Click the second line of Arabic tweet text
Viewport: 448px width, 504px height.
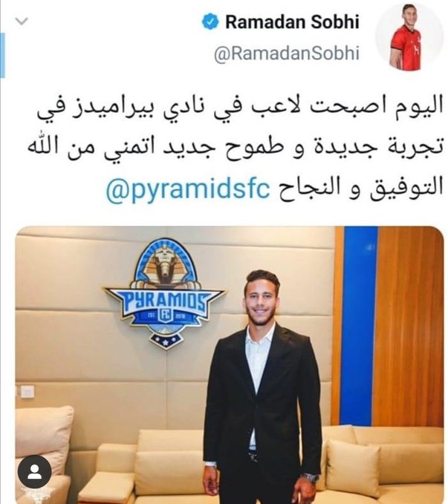[x=236, y=149]
